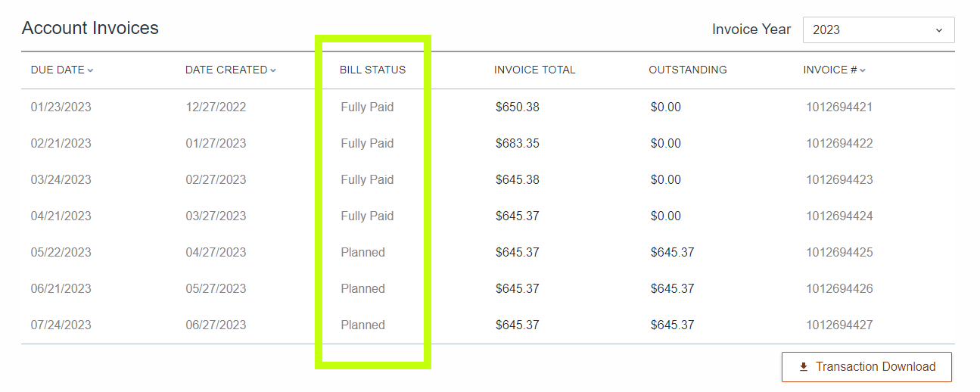Viewport: 980px width, 392px height.
Task: Sort by the DUE DATE column header
Action: pos(58,70)
